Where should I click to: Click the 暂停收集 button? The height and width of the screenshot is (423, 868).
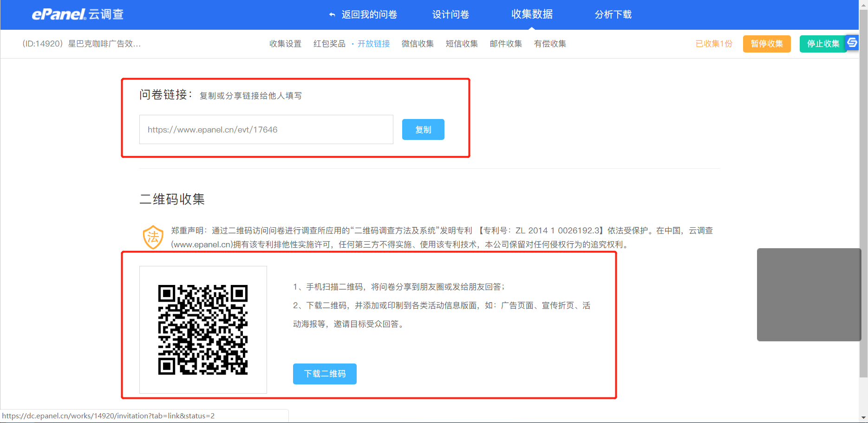tap(767, 44)
